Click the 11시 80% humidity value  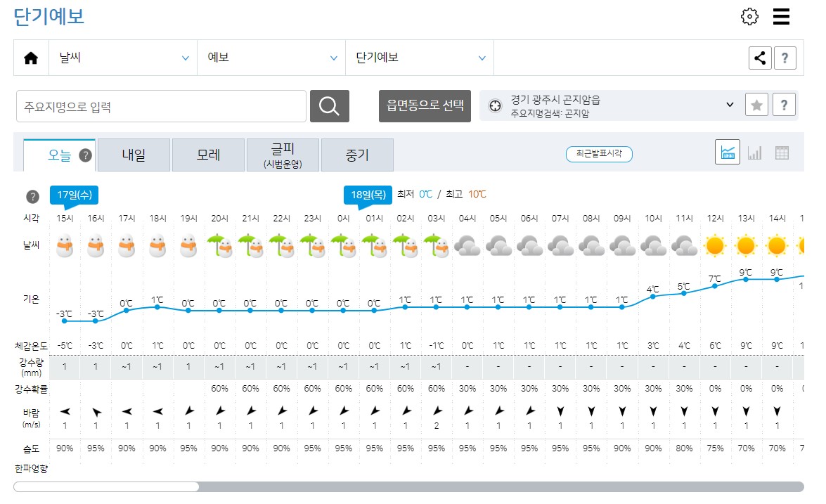pos(684,448)
